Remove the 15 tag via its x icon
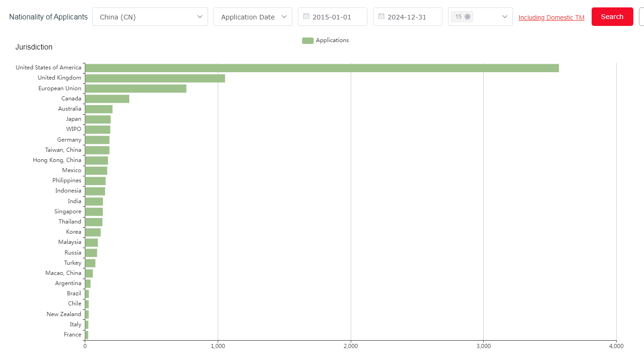 [467, 17]
